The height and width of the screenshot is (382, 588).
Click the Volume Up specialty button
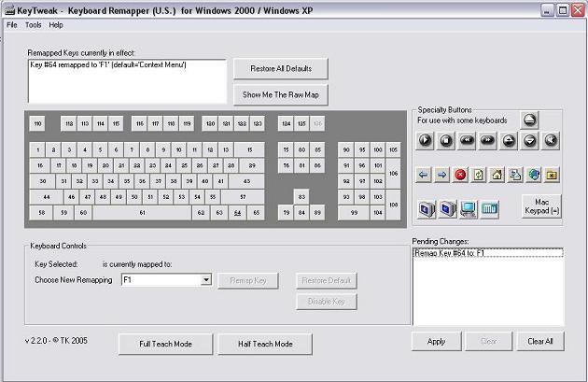pos(509,140)
